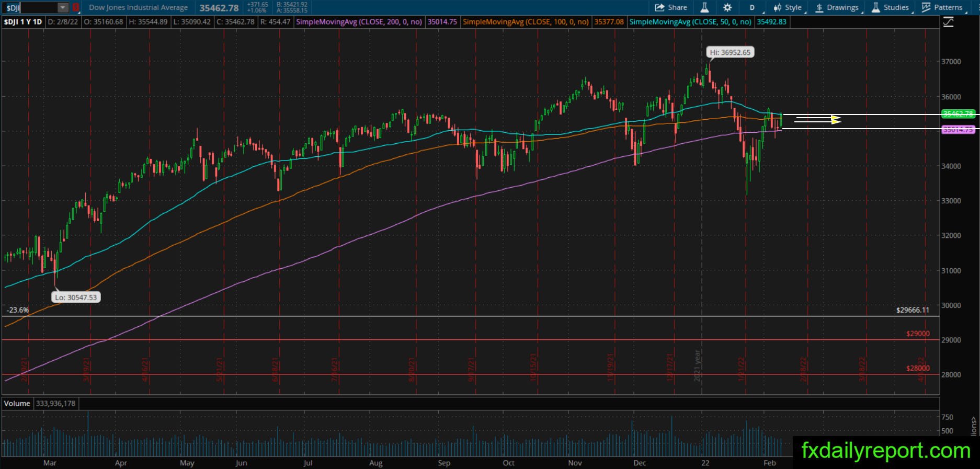Click the -23.6% retracement label
The width and height of the screenshot is (980, 469).
tap(18, 310)
